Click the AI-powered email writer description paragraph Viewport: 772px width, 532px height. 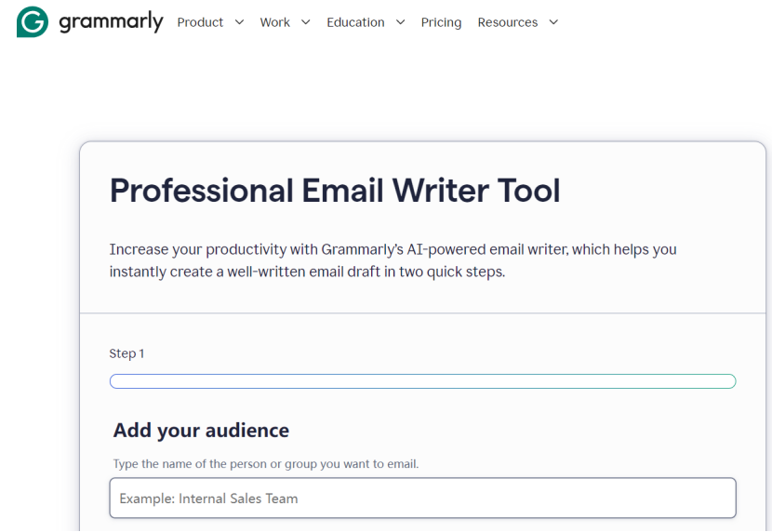tap(393, 260)
